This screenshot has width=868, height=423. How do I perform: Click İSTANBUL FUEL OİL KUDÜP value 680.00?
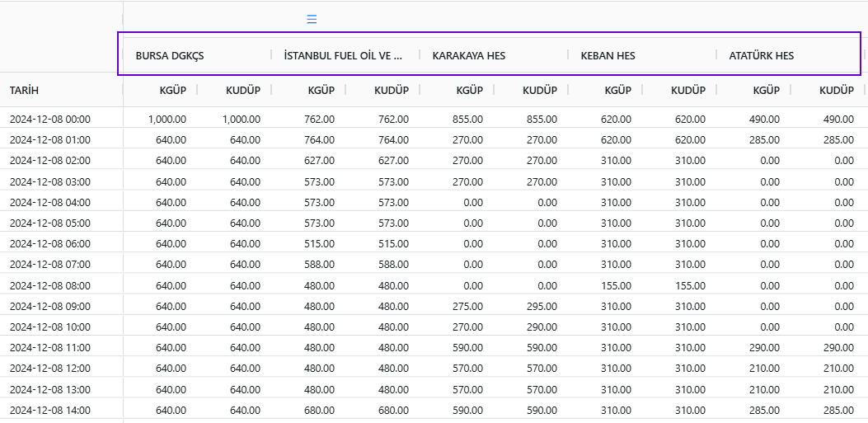pos(393,411)
